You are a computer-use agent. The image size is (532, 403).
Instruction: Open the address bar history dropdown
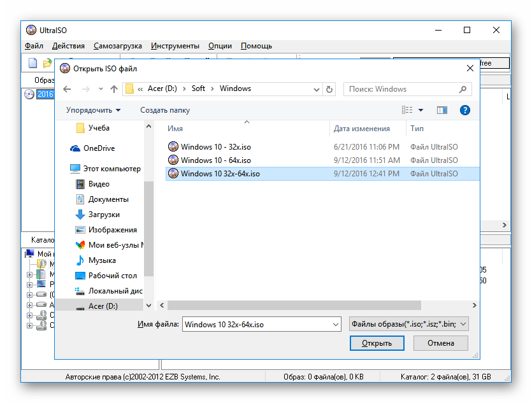pos(316,89)
